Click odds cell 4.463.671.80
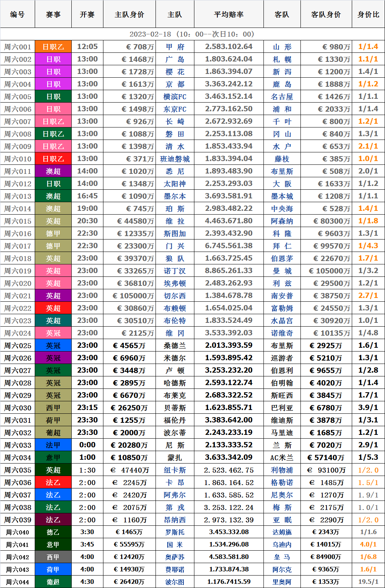This screenshot has height=588, width=385. (229, 221)
